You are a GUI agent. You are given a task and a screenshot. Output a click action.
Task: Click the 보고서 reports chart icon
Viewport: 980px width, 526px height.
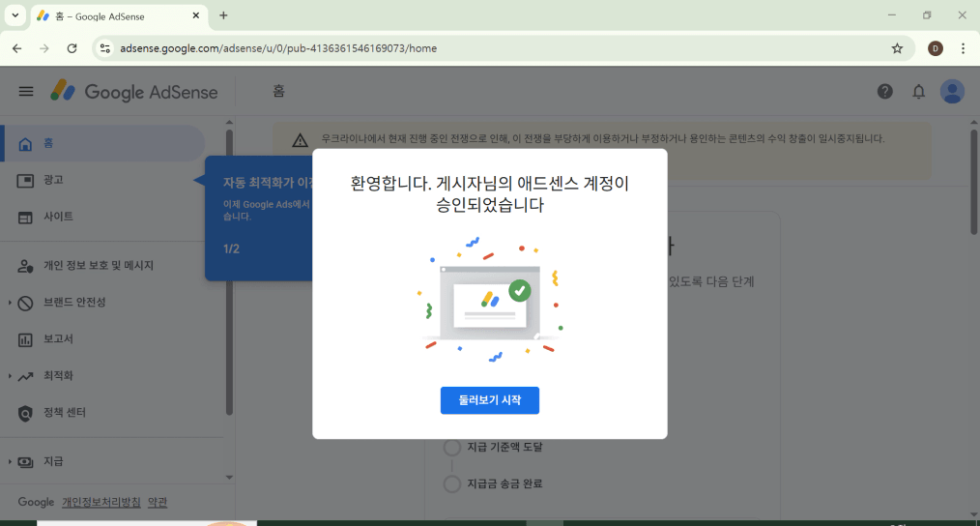tap(25, 339)
